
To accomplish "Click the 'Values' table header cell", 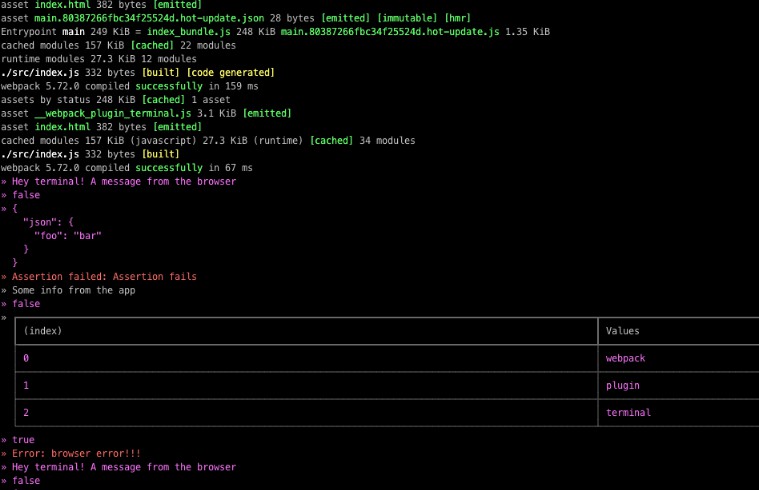I will click(679, 331).
